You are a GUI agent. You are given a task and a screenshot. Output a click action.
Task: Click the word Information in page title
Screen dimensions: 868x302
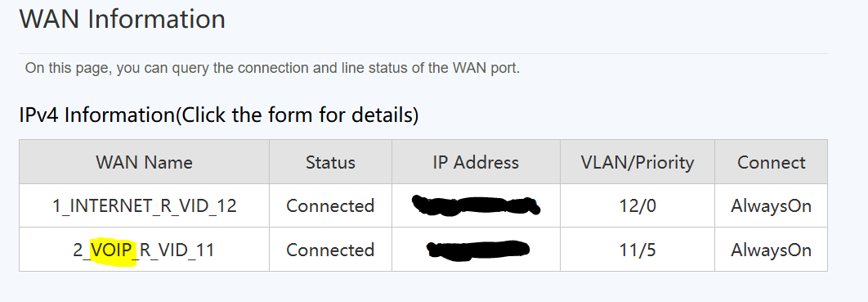[157, 19]
